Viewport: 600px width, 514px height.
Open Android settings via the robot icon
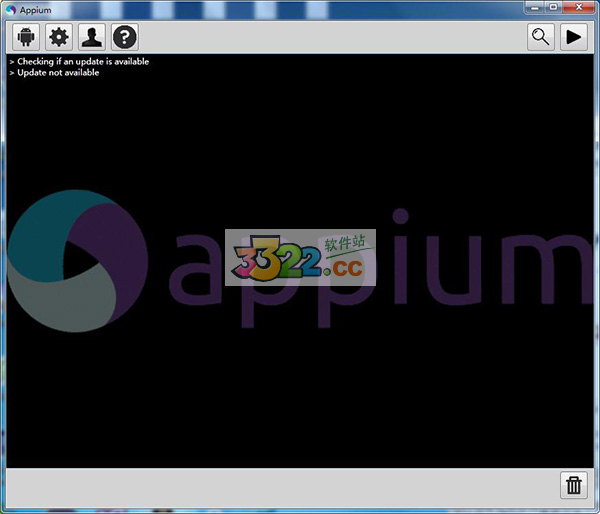[x=26, y=37]
